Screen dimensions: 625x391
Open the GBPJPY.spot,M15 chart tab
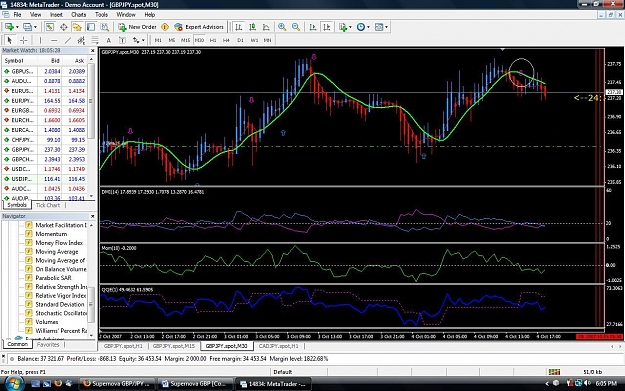(174, 346)
